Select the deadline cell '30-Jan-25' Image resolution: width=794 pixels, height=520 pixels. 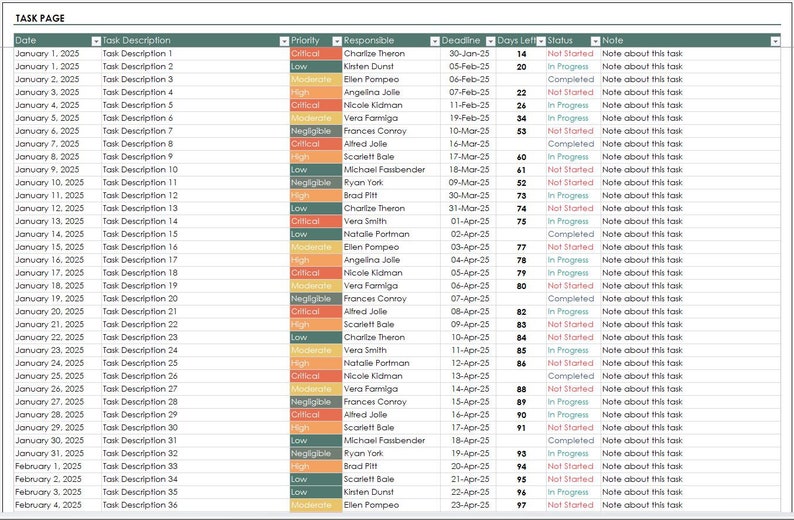(468, 54)
